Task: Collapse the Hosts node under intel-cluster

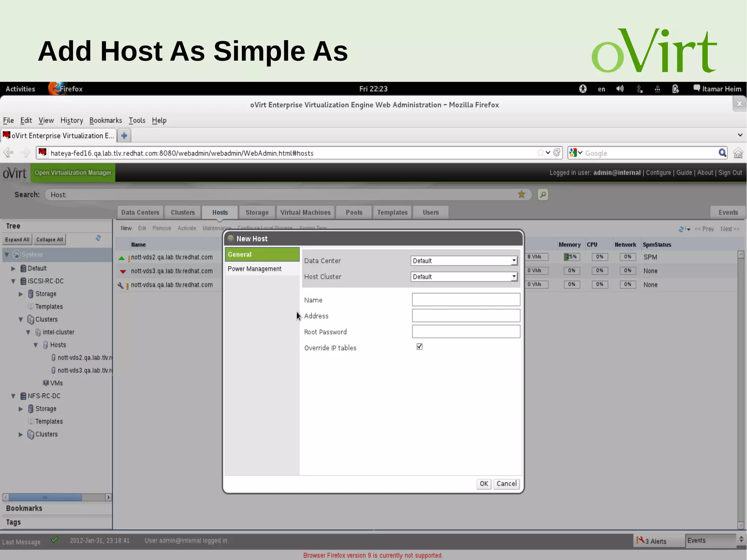Action: pyautogui.click(x=36, y=345)
